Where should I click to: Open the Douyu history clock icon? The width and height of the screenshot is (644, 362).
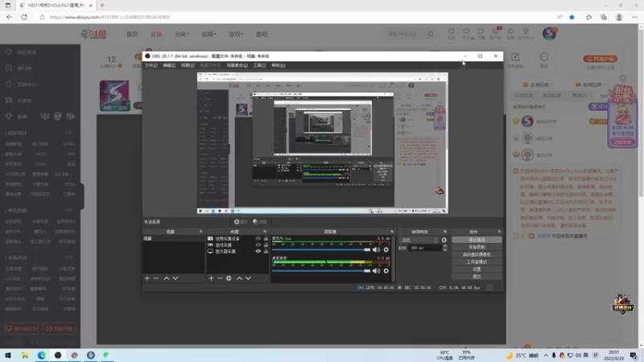[451, 34]
